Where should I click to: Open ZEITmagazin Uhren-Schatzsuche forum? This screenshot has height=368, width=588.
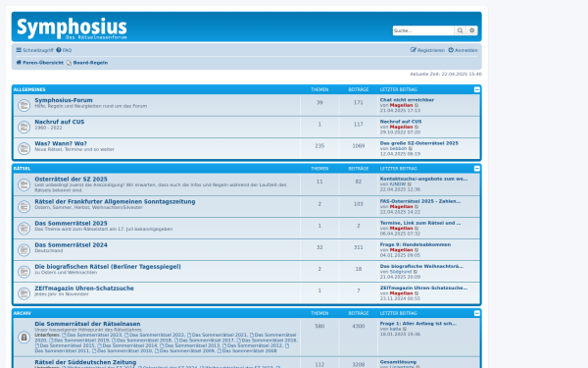pyautogui.click(x=84, y=288)
